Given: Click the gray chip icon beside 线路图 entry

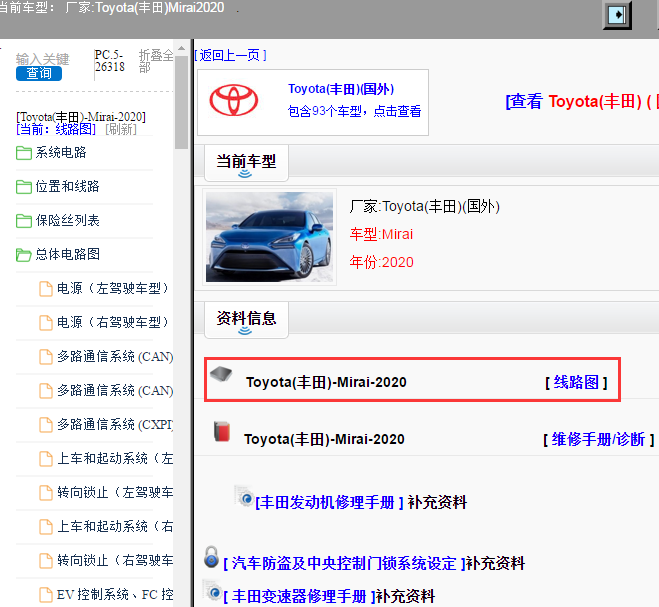Looking at the screenshot, I should click(x=221, y=374).
